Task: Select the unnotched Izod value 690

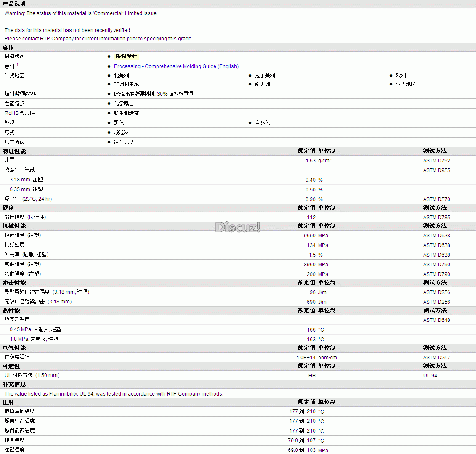Action: 311,302
